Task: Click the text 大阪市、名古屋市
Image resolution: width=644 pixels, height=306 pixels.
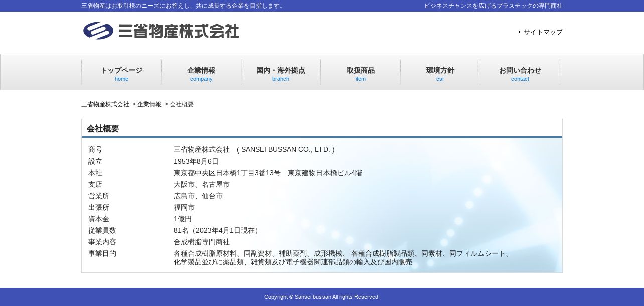Action: coord(202,184)
